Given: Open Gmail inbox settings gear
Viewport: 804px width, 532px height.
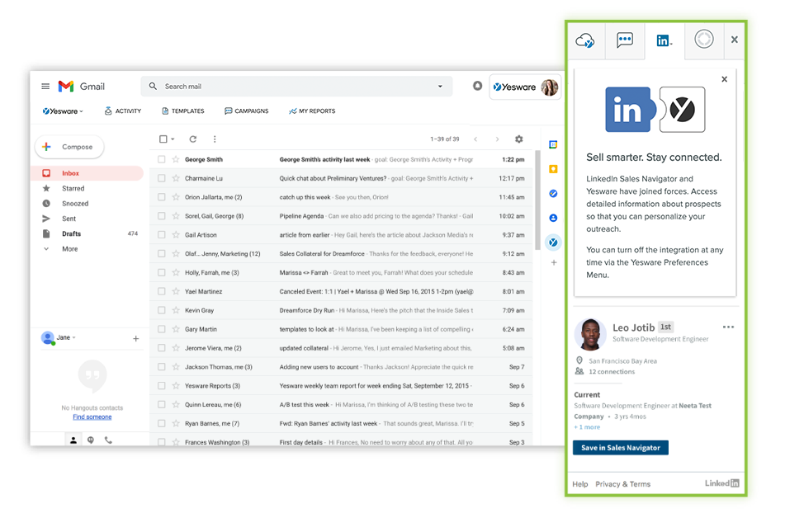Looking at the screenshot, I should [519, 139].
